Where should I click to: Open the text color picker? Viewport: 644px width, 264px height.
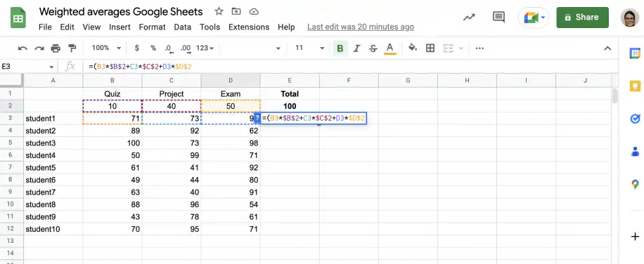(389, 48)
